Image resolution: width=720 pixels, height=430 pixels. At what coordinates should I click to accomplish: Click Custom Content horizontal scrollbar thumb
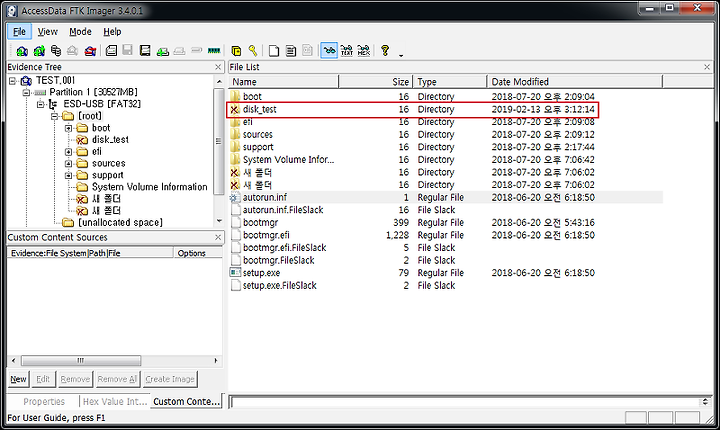[x=81, y=361]
